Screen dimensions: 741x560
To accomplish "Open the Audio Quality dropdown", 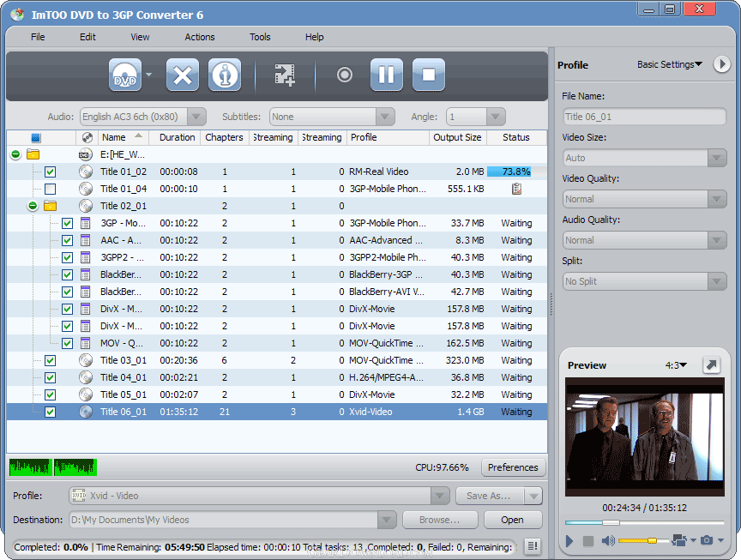I will [644, 240].
